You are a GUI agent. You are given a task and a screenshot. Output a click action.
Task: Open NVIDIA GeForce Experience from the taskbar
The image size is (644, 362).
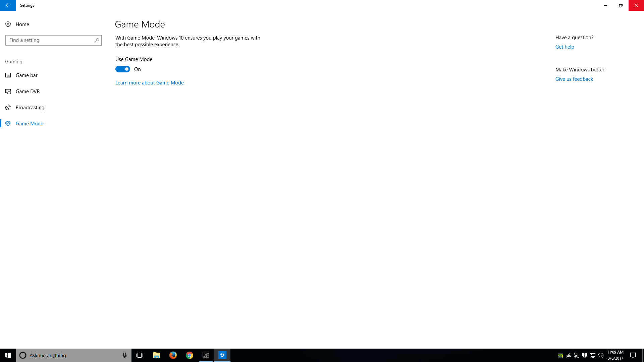tap(206, 355)
